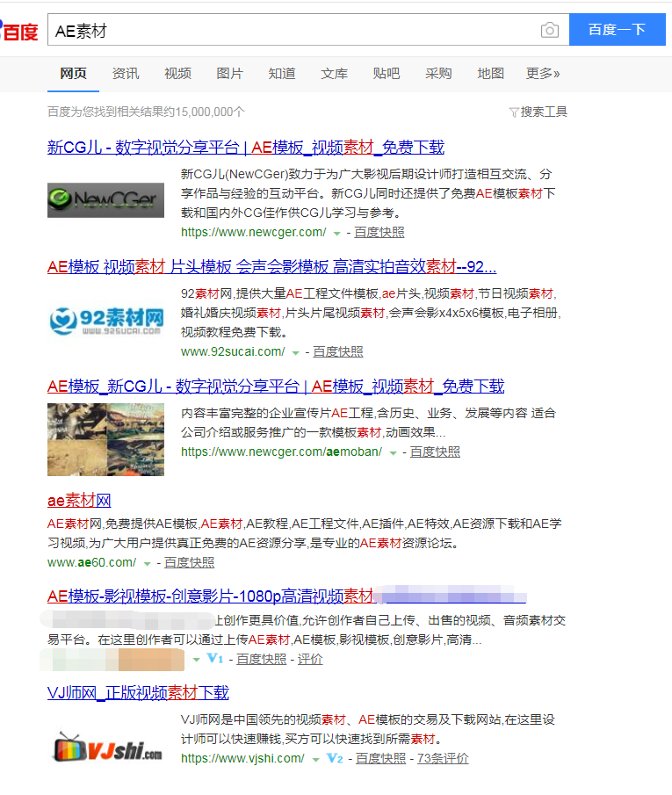
Task: Expand dropdown arrow next to www.vjshi.com/
Action: click(315, 760)
